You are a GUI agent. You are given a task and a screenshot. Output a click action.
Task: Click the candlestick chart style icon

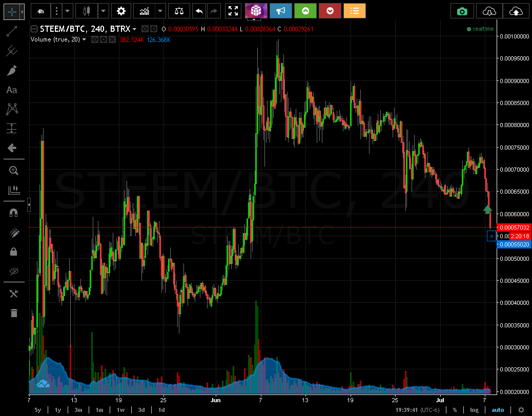87,12
